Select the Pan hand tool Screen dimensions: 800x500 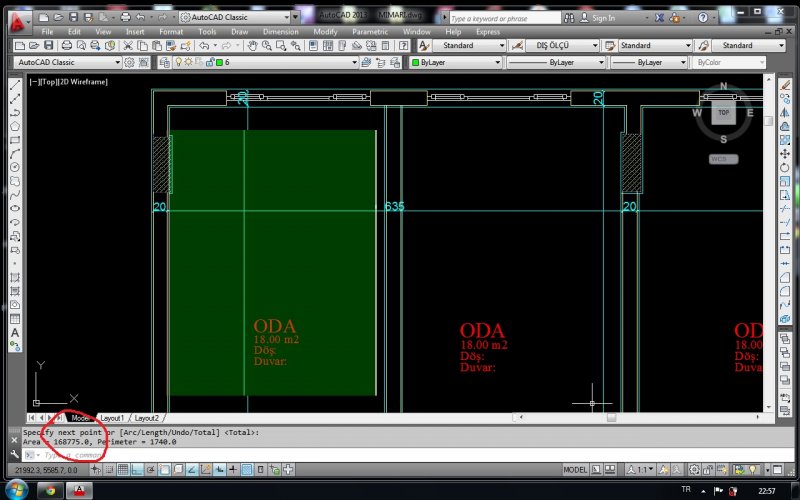pos(252,45)
